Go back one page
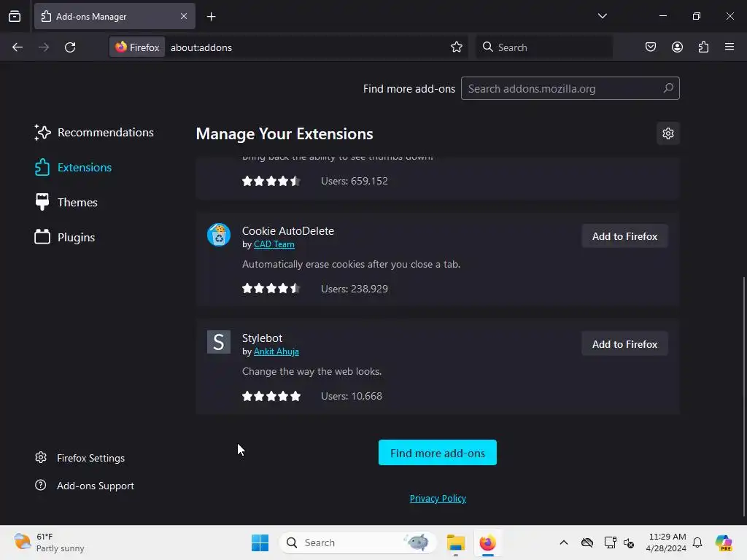The image size is (747, 560). click(18, 47)
